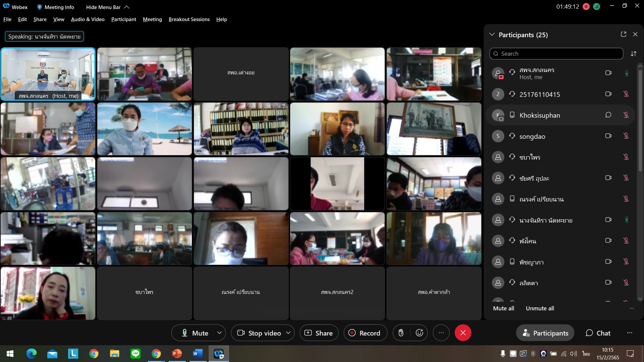
Task: Open the reactions emoji button
Action: coord(419,333)
